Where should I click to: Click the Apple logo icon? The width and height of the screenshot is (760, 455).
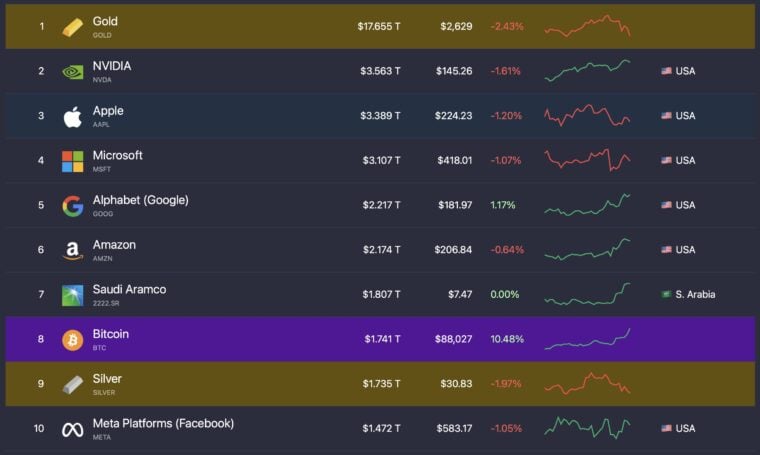pos(72,116)
